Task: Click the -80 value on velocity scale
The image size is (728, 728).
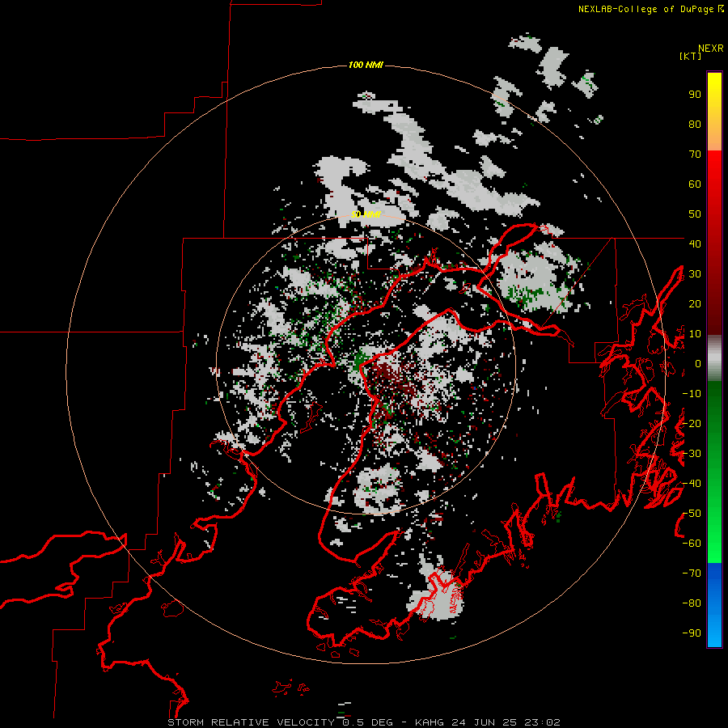Action: (692, 603)
